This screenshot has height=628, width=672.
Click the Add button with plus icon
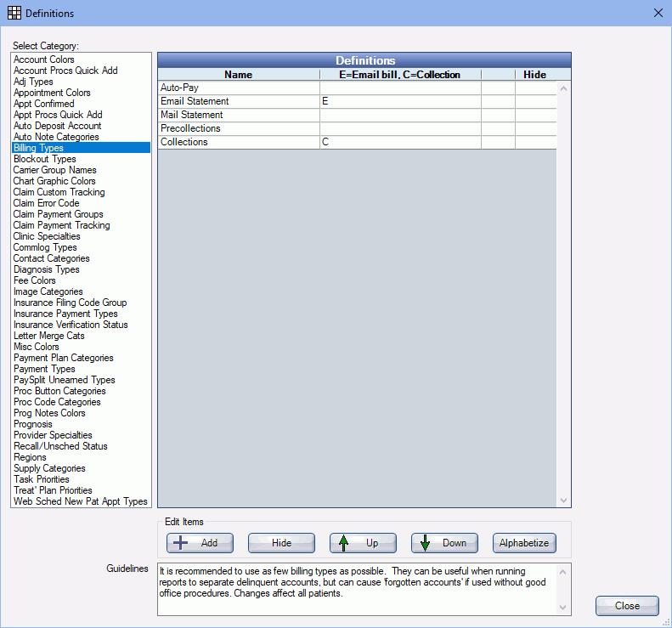200,543
